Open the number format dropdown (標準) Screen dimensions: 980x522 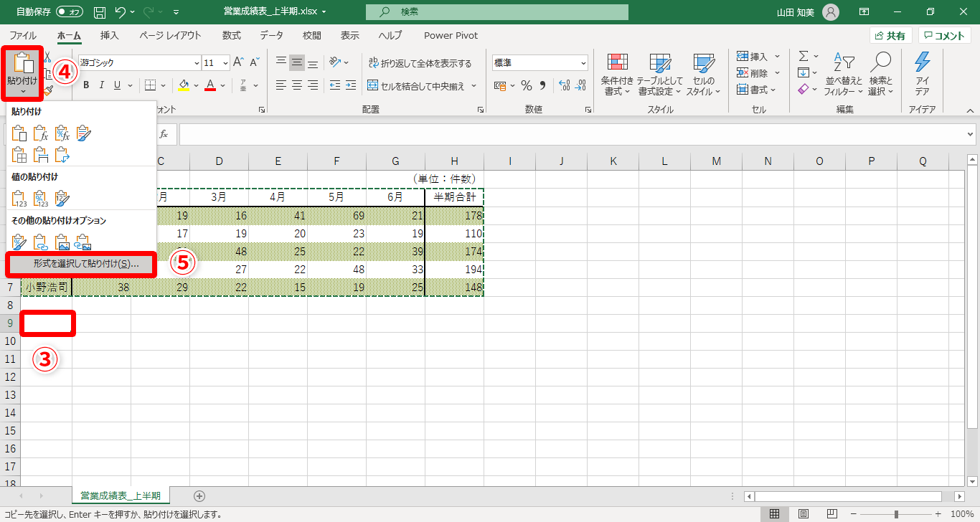pyautogui.click(x=583, y=62)
